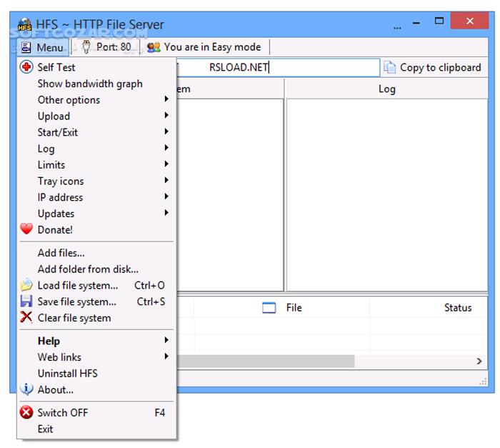Expand the Other options submenu arrow

[166, 99]
